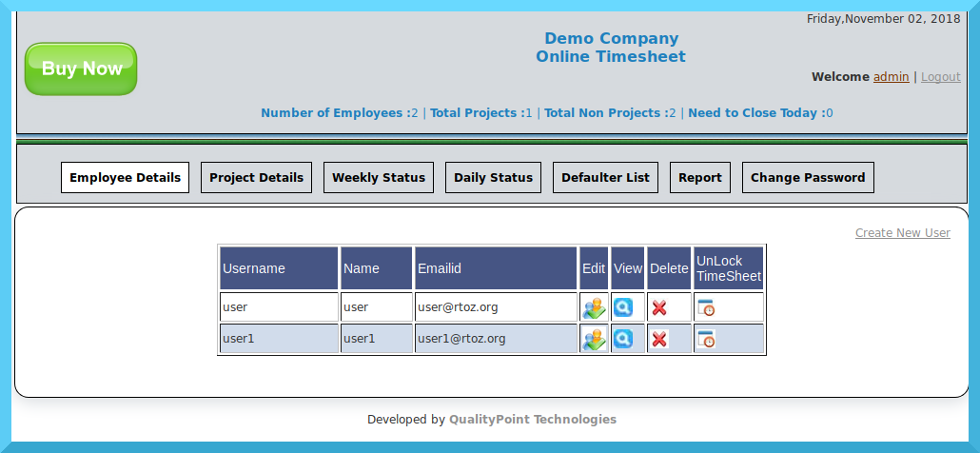Click the Emailid column header
This screenshot has height=453, width=980.
click(496, 268)
